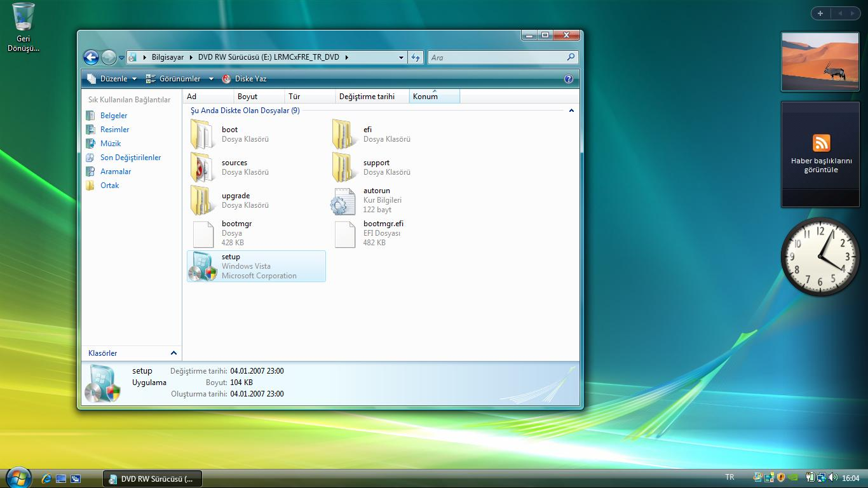Click Switch between windows Quick Launch icon
The height and width of the screenshot is (488, 868).
pyautogui.click(x=76, y=478)
